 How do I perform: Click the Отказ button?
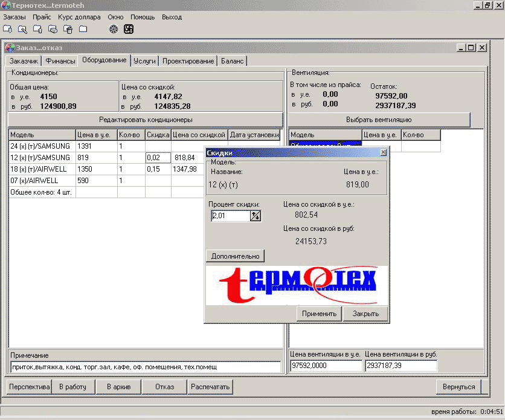pos(164,387)
